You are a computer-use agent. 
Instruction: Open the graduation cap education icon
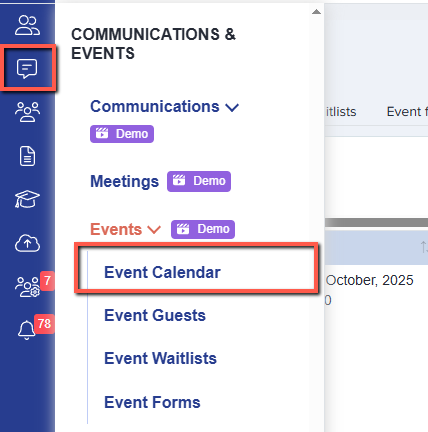(x=27, y=199)
